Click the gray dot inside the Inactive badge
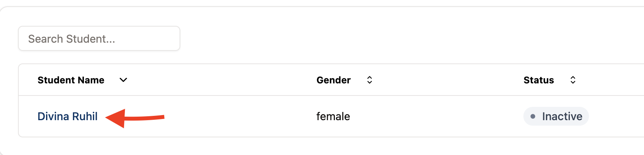Viewport: 644px width, 155px height. click(x=533, y=116)
